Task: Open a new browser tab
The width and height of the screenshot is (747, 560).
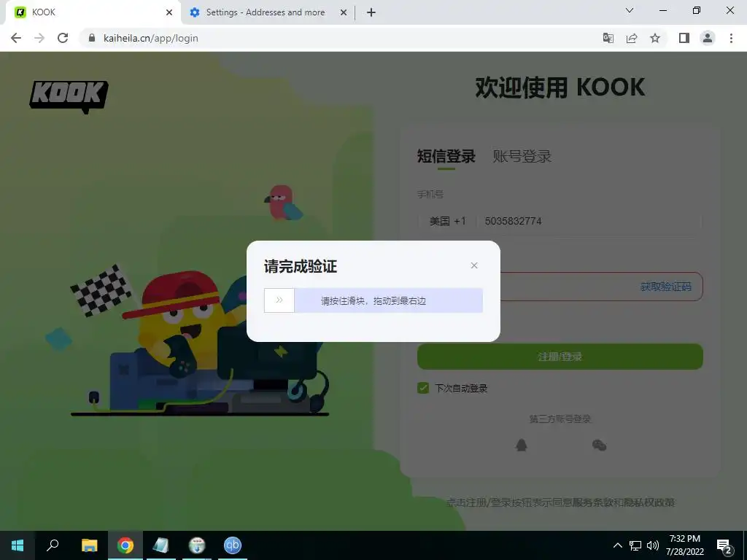Action: tap(371, 12)
